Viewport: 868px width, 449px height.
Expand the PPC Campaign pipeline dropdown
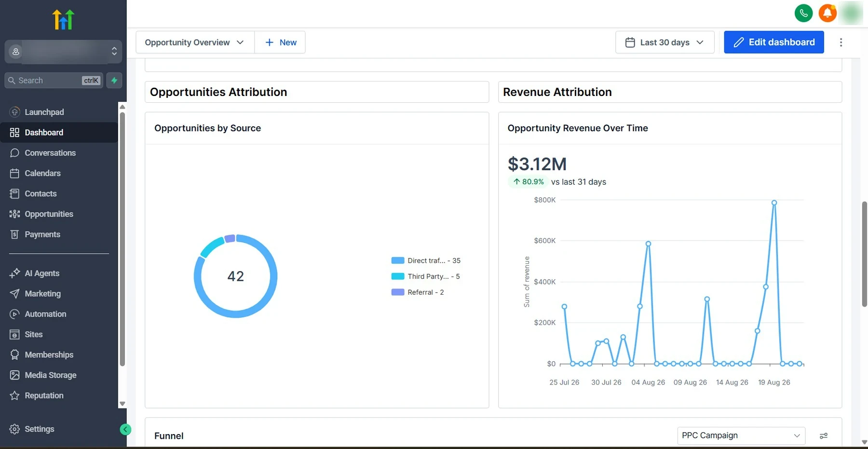(741, 435)
